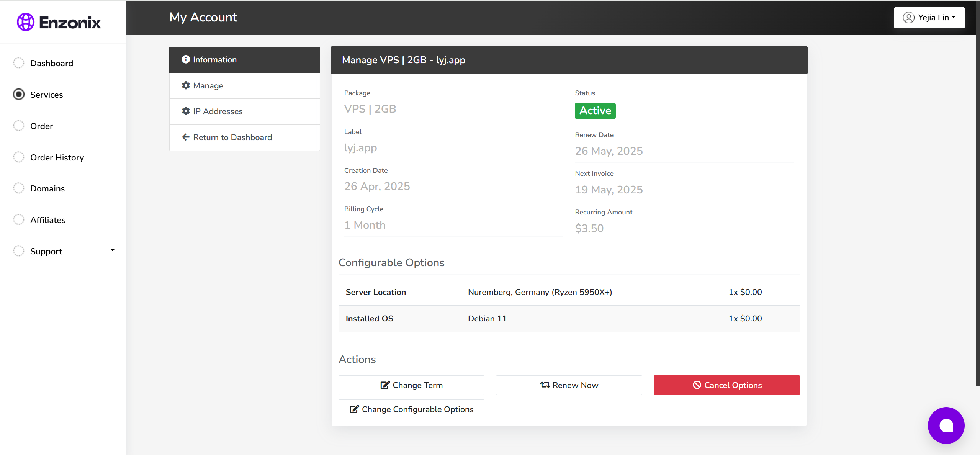This screenshot has width=980, height=455.
Task: Click Change Configurable Options button
Action: coord(411,409)
